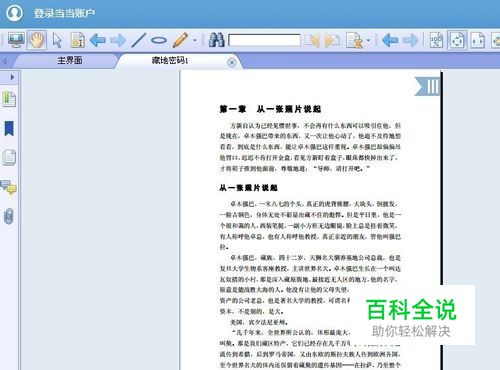Open the bookmarks sidebar icon
The width and height of the screenshot is (500, 370).
tap(9, 129)
